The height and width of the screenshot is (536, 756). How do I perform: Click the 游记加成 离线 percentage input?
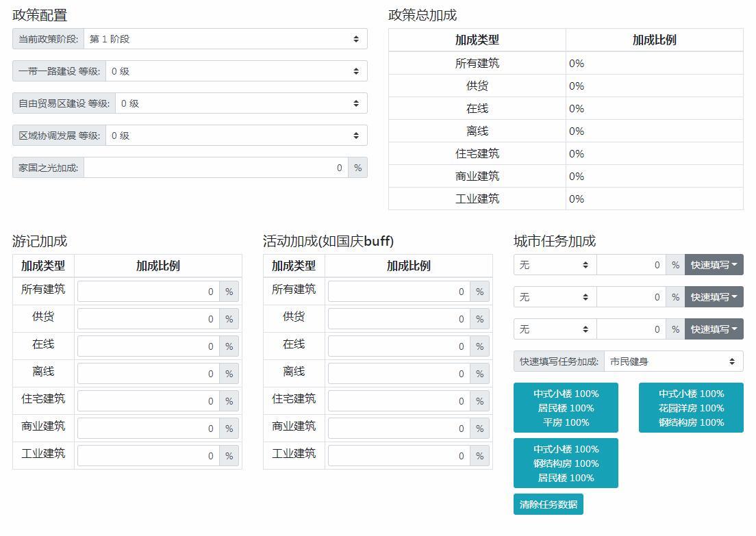point(149,374)
